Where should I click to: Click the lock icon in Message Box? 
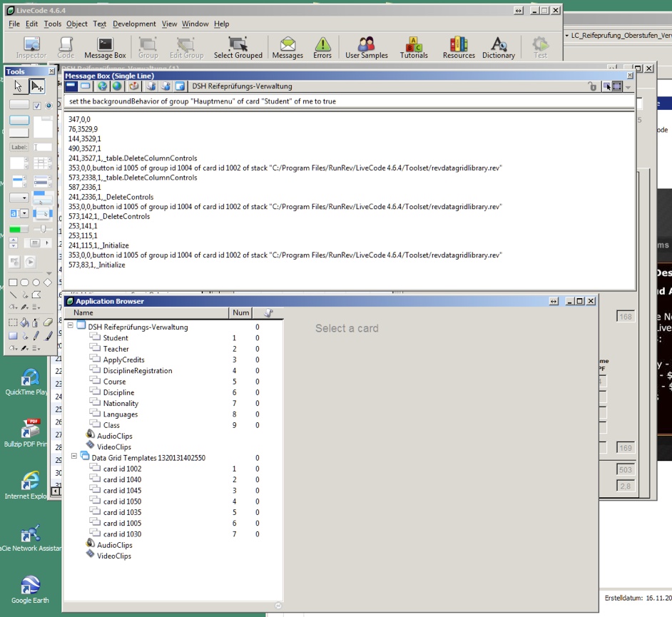(x=591, y=86)
